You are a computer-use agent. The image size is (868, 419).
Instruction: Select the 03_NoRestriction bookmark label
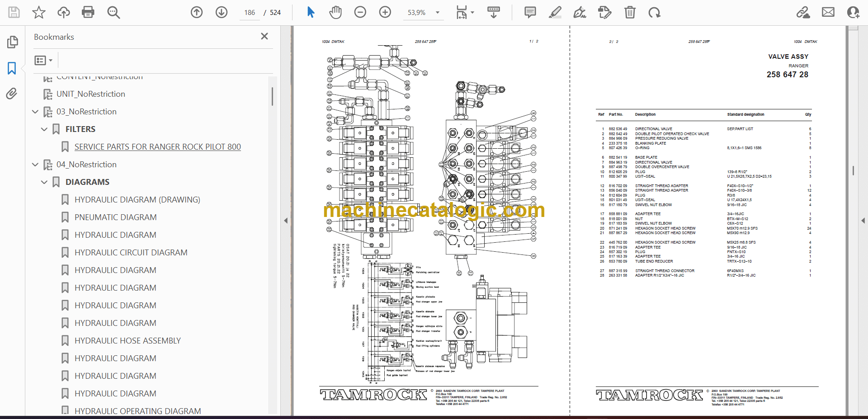(x=86, y=112)
